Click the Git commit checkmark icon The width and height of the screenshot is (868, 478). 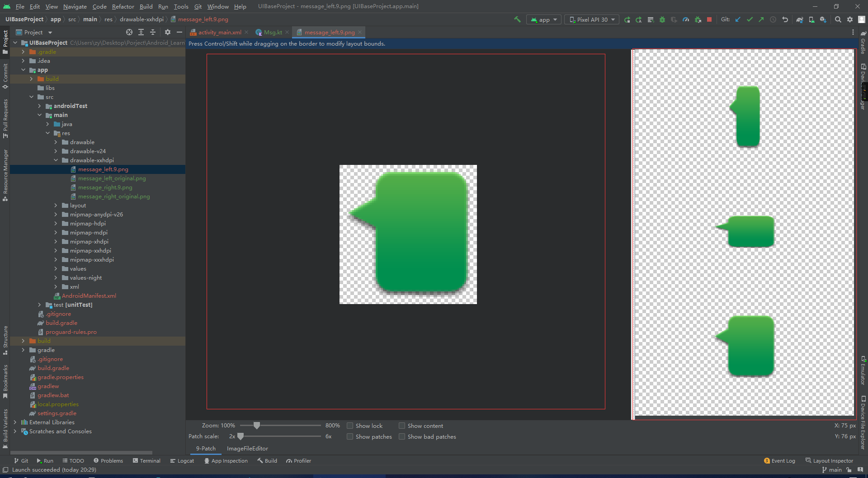pyautogui.click(x=750, y=19)
